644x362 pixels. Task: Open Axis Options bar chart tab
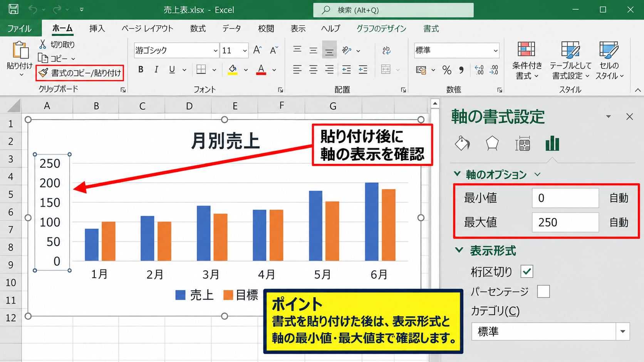pyautogui.click(x=552, y=143)
